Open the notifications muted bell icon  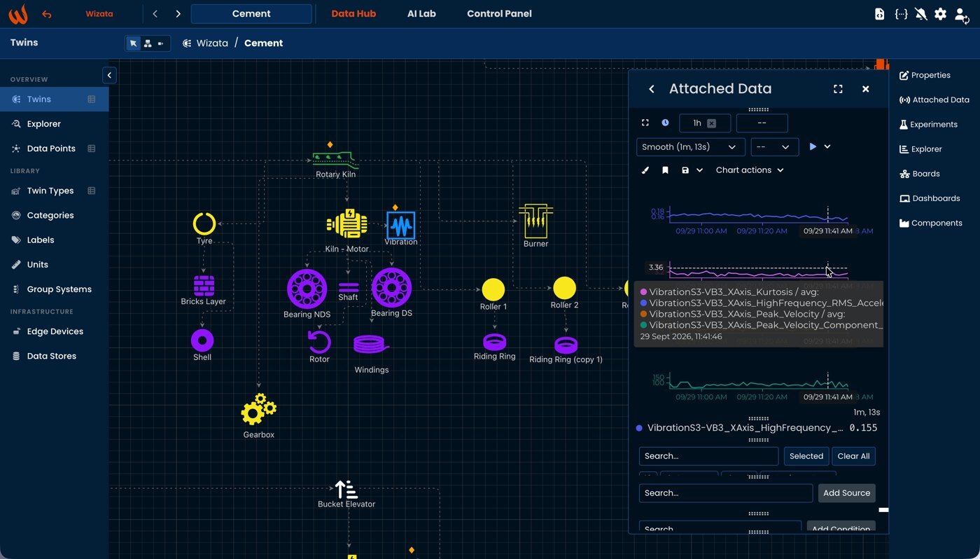coord(920,14)
